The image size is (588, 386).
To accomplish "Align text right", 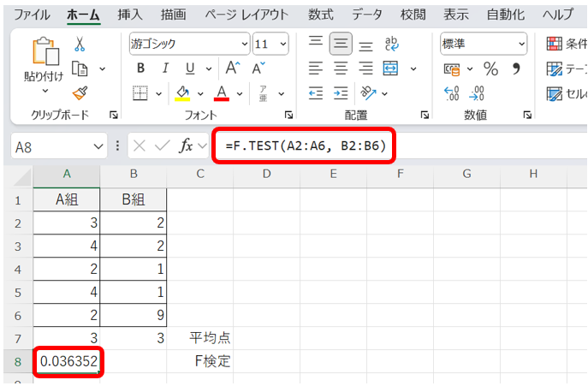I will tap(365, 68).
